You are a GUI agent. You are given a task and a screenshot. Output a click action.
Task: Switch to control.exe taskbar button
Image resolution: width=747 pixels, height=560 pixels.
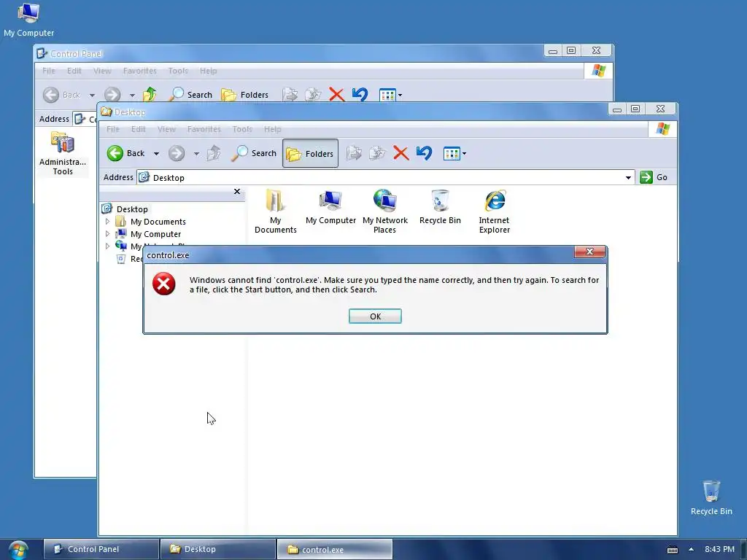tap(334, 549)
